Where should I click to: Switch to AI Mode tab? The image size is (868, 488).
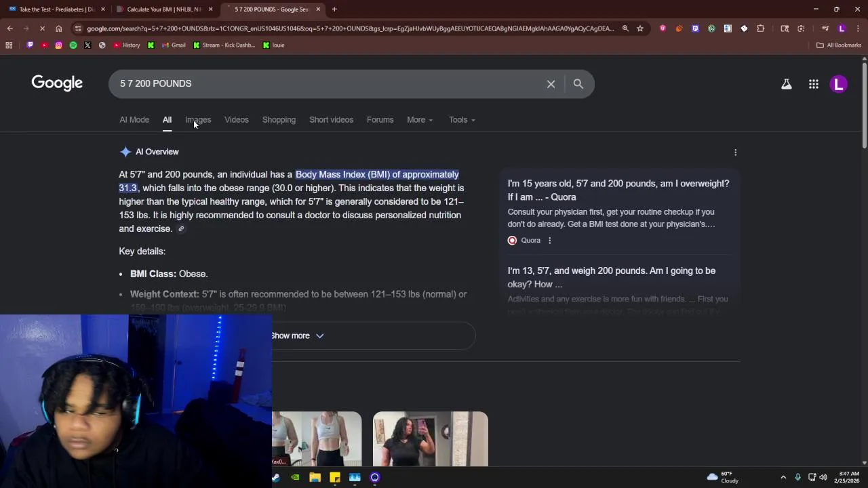134,120
